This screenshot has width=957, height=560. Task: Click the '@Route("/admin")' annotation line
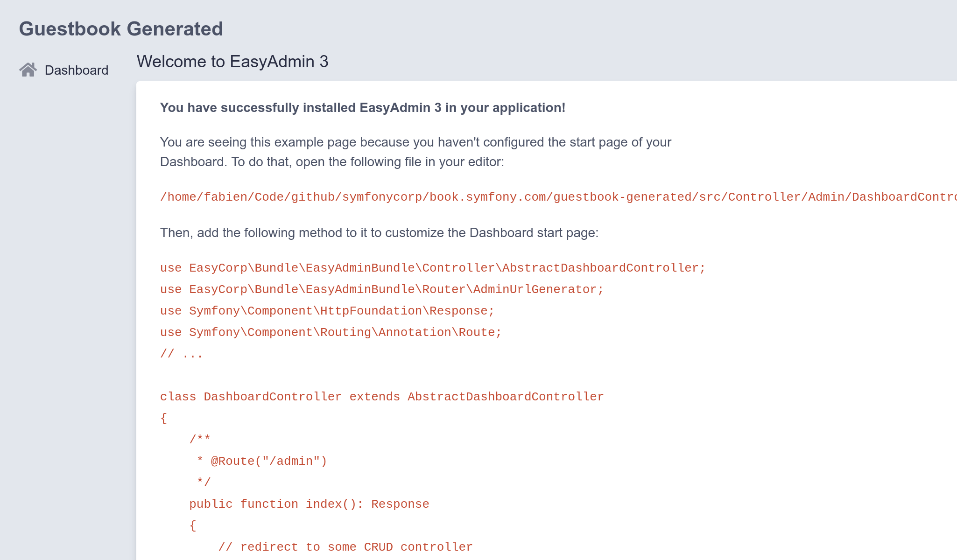pyautogui.click(x=262, y=461)
